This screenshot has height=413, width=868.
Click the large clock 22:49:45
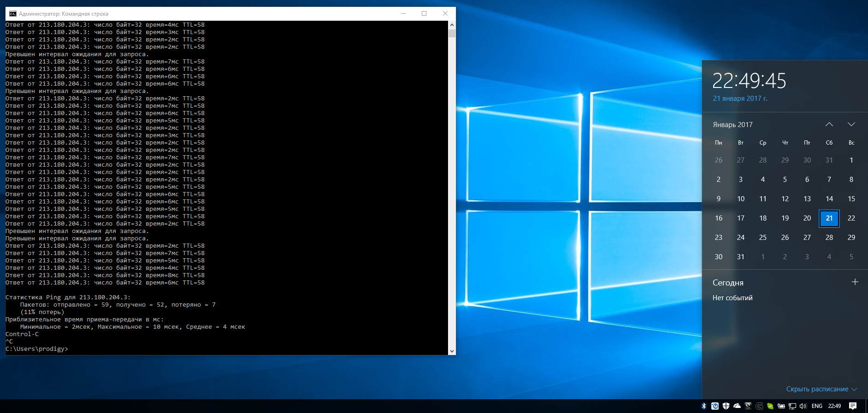pyautogui.click(x=749, y=81)
